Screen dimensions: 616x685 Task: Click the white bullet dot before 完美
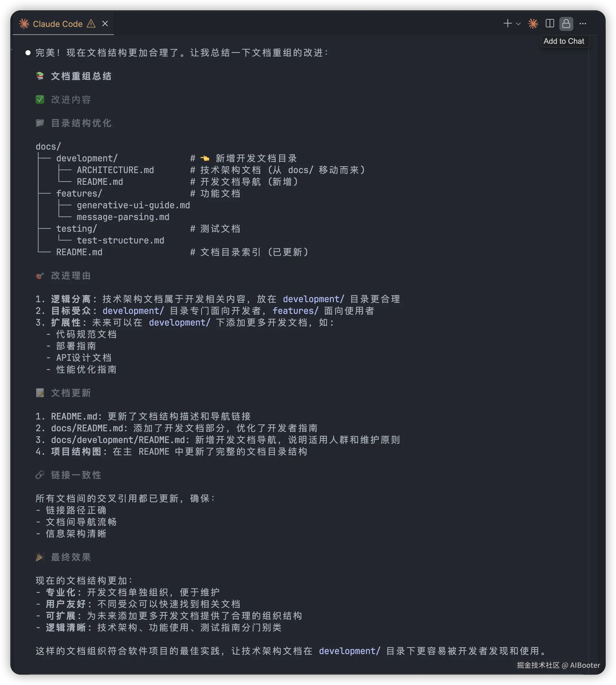[x=28, y=53]
